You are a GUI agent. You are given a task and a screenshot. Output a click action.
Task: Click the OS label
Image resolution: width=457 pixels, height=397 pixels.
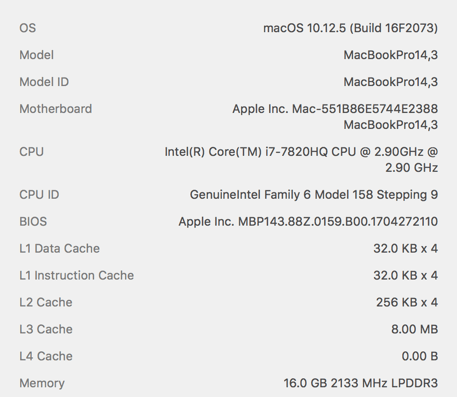(x=27, y=28)
